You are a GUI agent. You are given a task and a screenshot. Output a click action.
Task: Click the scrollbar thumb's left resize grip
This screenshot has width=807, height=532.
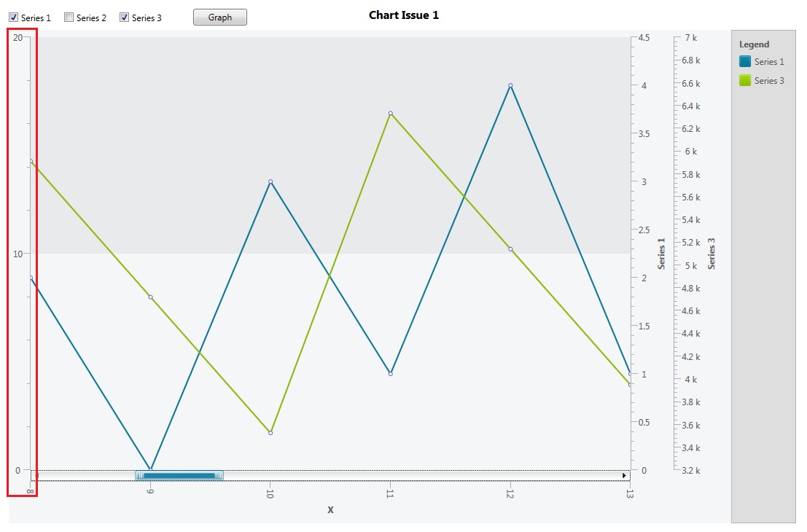[139, 476]
